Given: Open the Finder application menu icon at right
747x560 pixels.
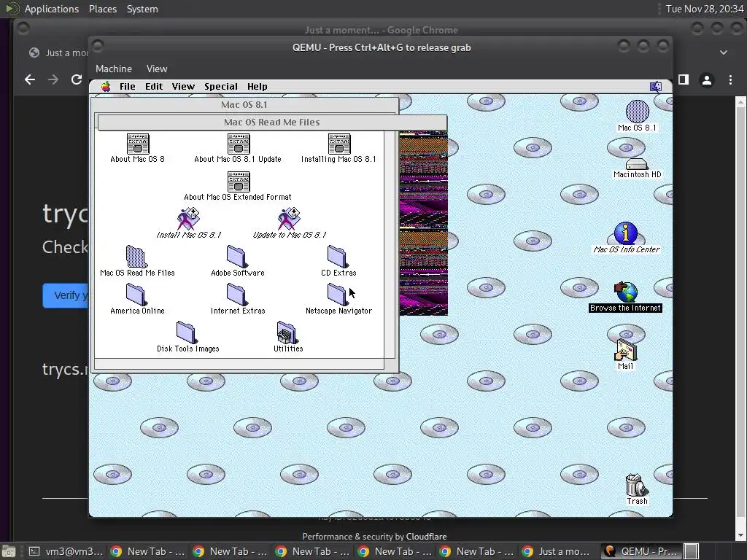Looking at the screenshot, I should point(656,87).
